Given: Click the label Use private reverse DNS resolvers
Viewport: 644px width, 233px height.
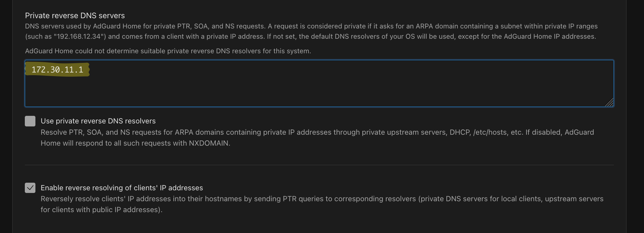Looking at the screenshot, I should coord(98,121).
